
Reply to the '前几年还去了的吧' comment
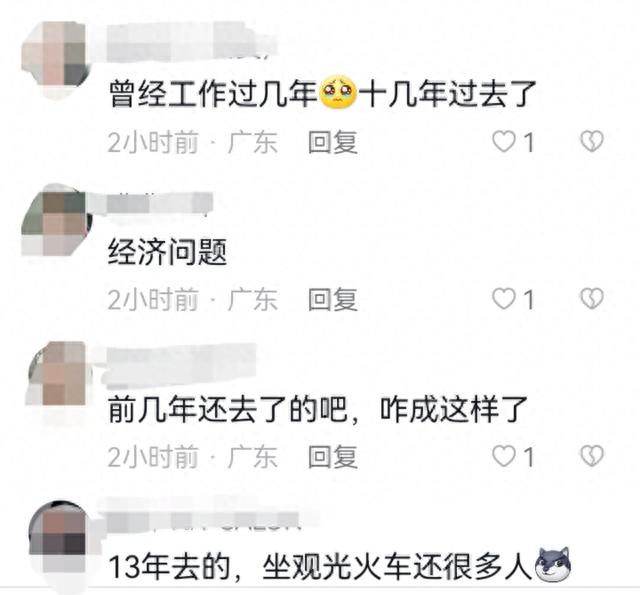pyautogui.click(x=333, y=456)
